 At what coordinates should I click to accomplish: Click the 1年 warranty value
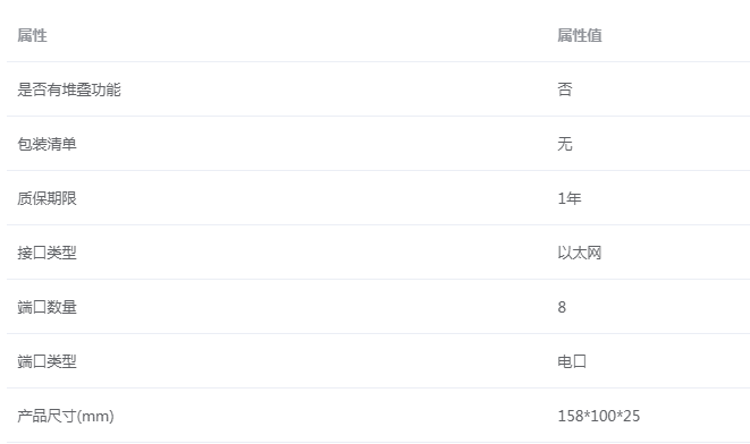coord(569,199)
